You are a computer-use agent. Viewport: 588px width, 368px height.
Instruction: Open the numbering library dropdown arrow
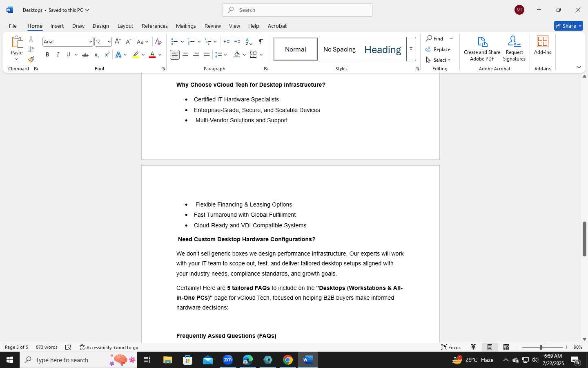click(199, 42)
